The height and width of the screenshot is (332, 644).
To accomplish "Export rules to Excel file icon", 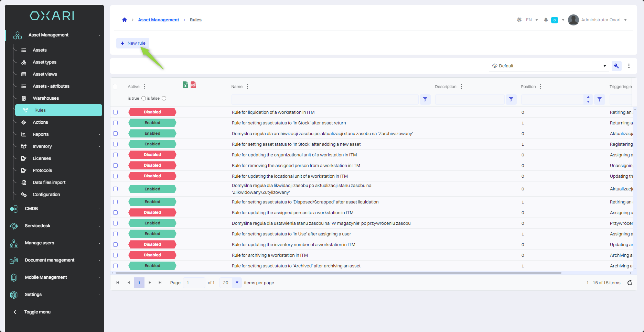I will (185, 85).
